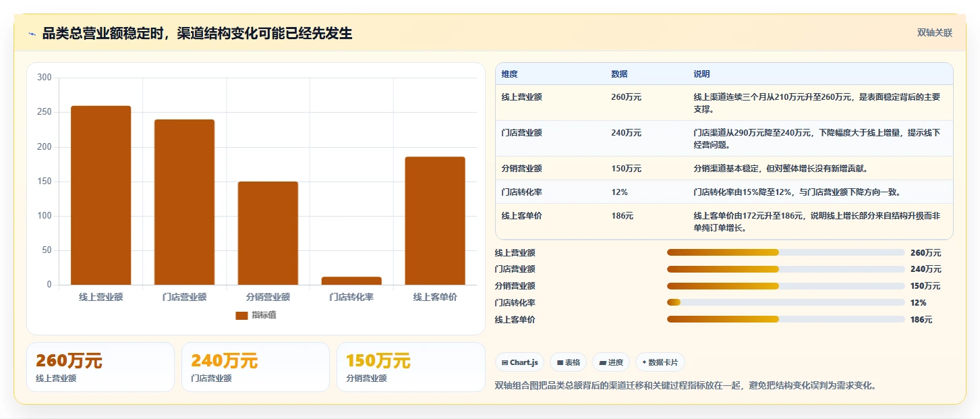The image size is (980, 419).
Task: Click the Chart.js tag chip
Action: (520, 362)
